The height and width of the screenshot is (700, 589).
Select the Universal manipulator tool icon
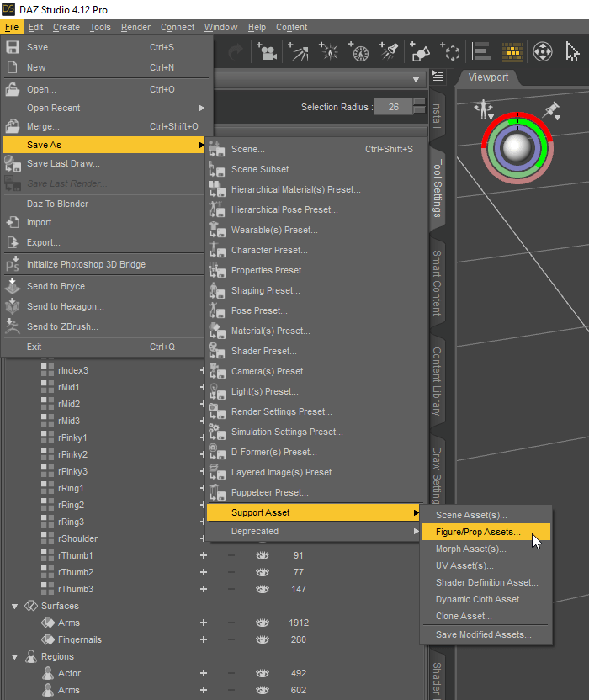pos(543,52)
